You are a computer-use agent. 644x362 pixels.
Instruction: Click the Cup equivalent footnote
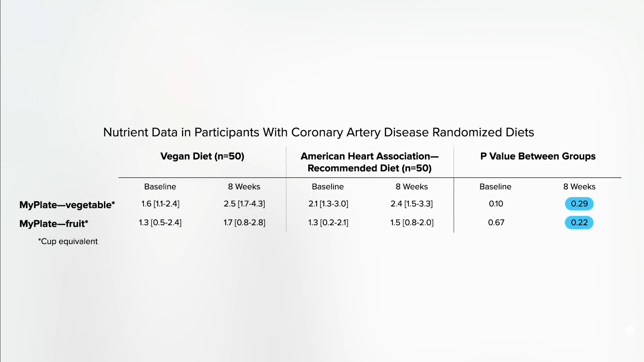(x=68, y=241)
